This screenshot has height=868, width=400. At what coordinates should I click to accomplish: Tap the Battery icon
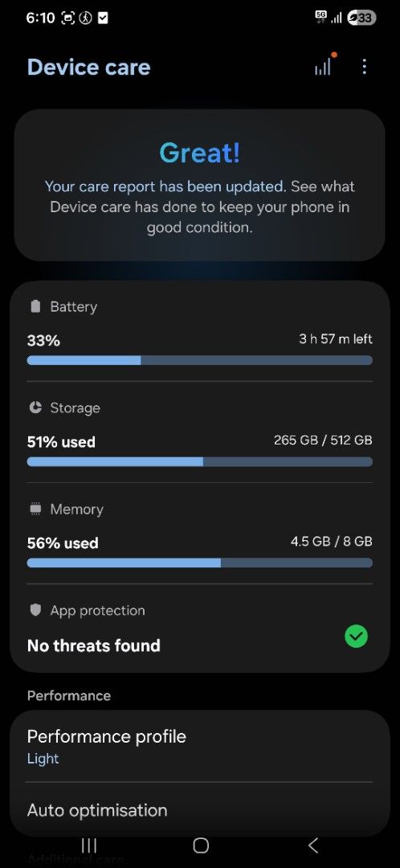point(35,307)
